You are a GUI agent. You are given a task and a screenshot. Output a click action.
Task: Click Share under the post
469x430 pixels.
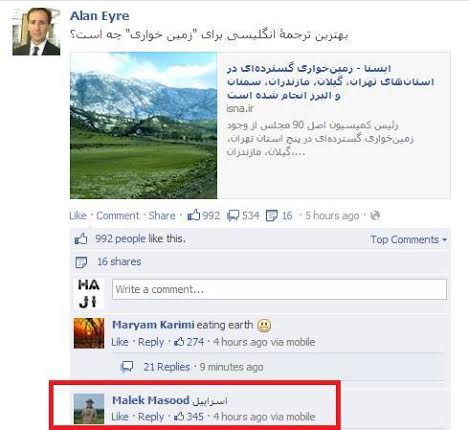[x=162, y=216]
